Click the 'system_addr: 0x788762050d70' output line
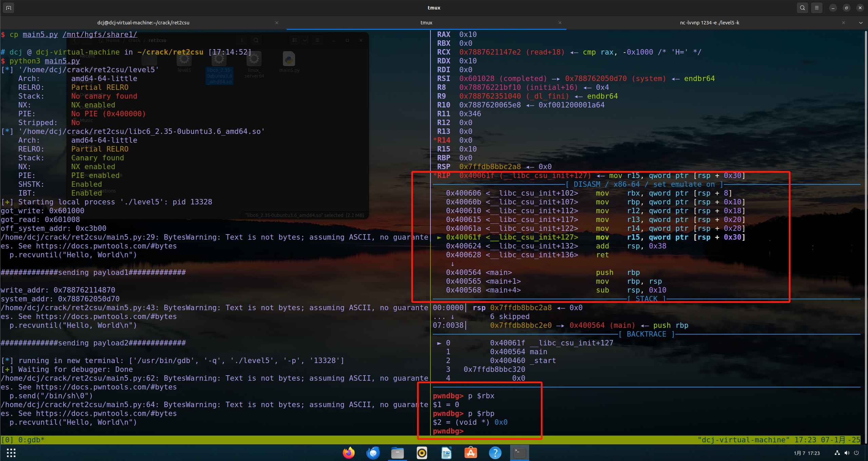 point(60,299)
